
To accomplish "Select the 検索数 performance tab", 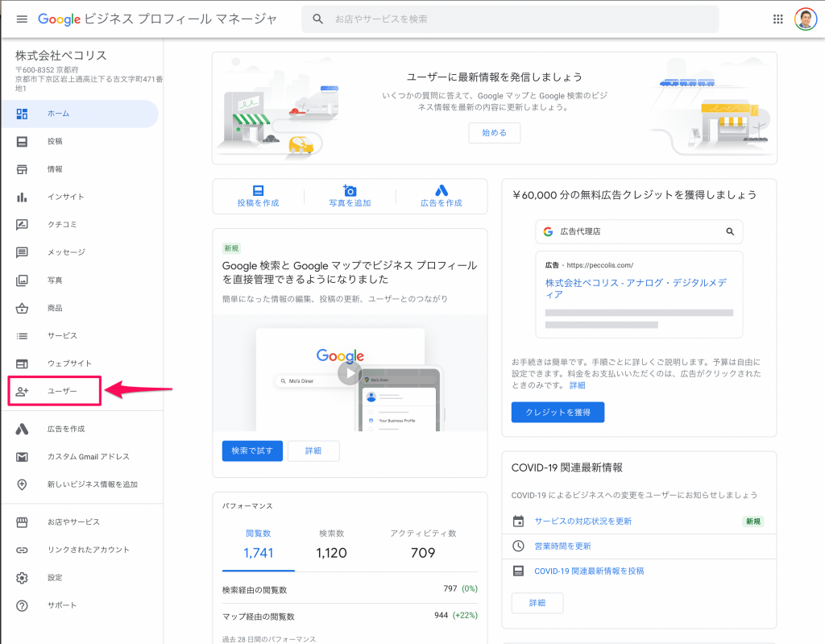I will [x=331, y=545].
